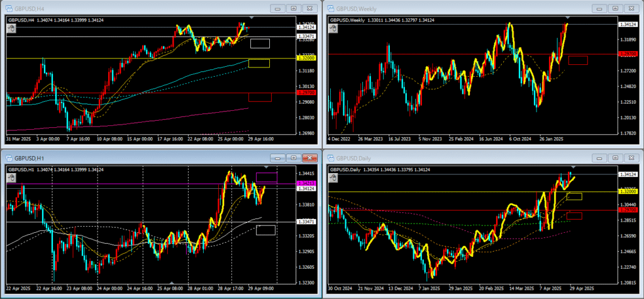Click the red 1.29700 price label in H4 chart
Screen dimensions: 644x299
[x=306, y=93]
